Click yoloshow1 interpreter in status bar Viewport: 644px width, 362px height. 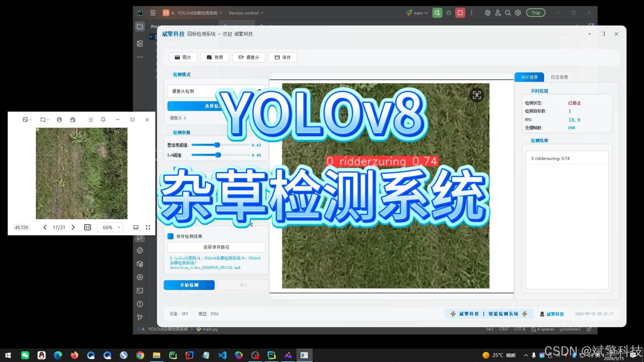pyautogui.click(x=570, y=329)
